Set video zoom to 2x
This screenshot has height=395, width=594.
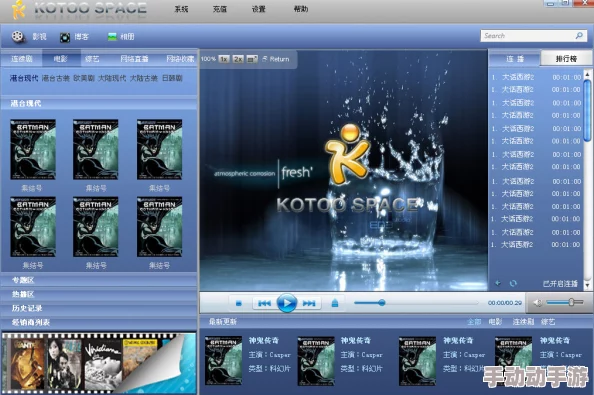238,59
